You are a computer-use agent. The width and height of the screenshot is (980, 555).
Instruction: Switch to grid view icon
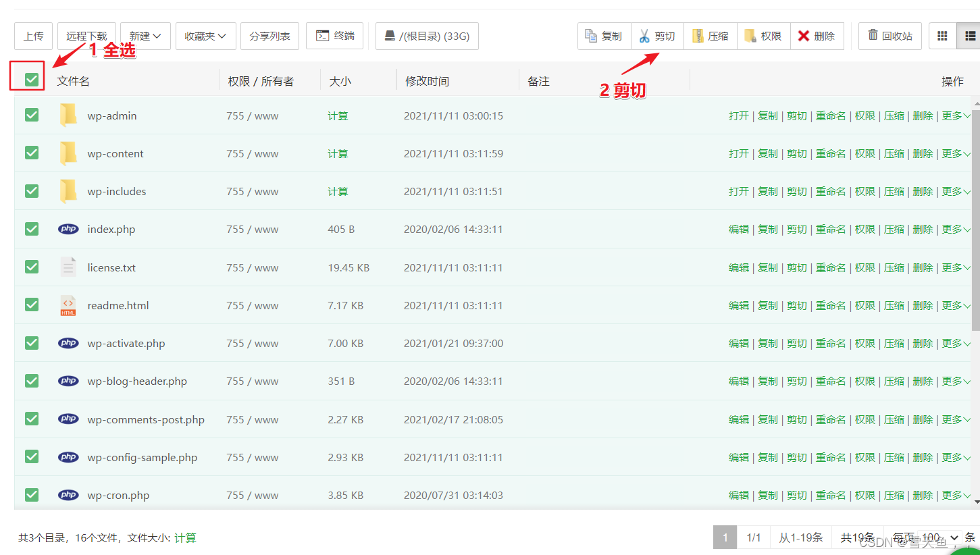[x=943, y=36]
